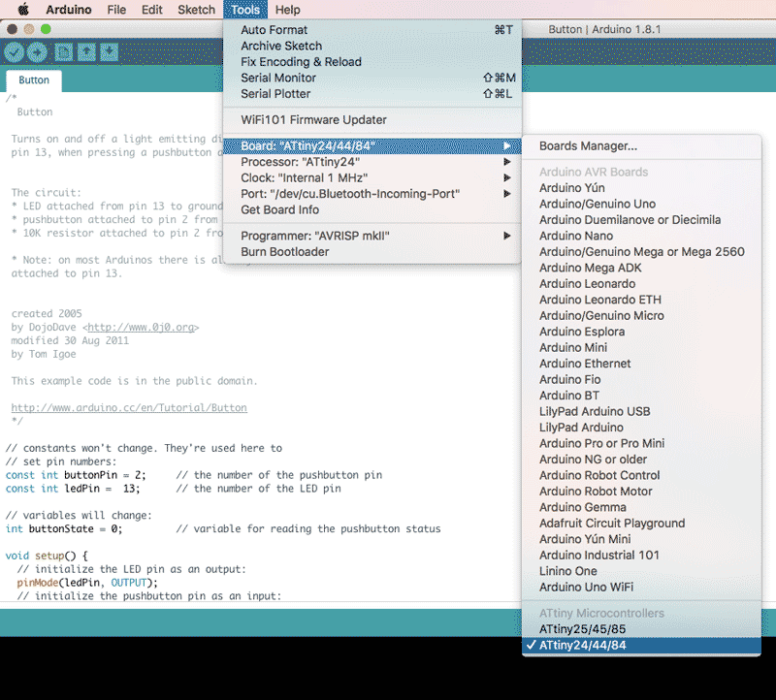The image size is (776, 700).
Task: Select Arduino NG or older board
Action: tap(641, 460)
